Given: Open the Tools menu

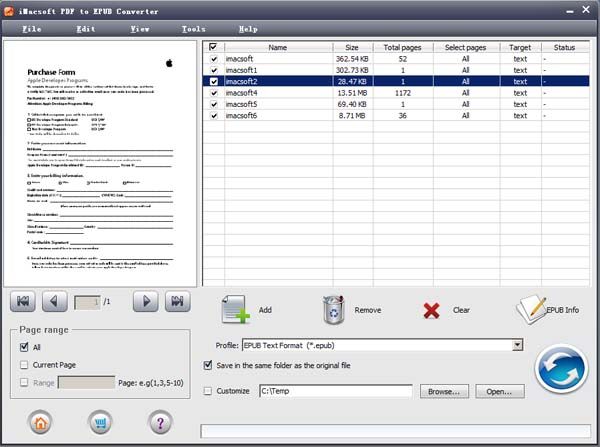Looking at the screenshot, I should [x=194, y=29].
